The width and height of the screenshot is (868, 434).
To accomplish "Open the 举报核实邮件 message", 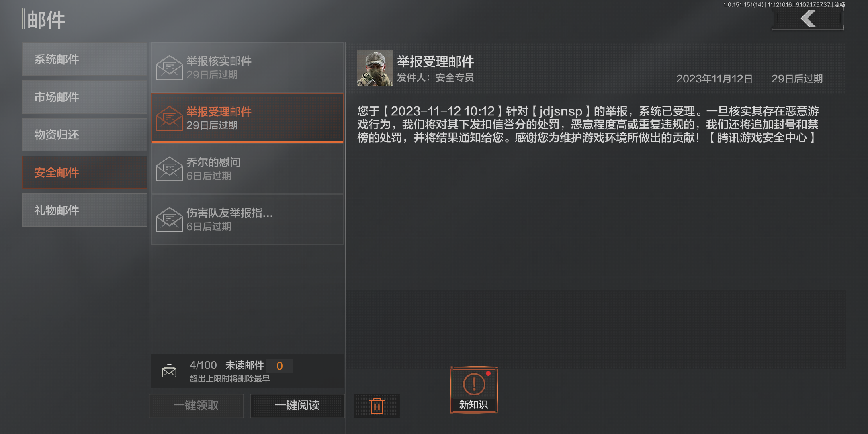I will click(x=248, y=68).
